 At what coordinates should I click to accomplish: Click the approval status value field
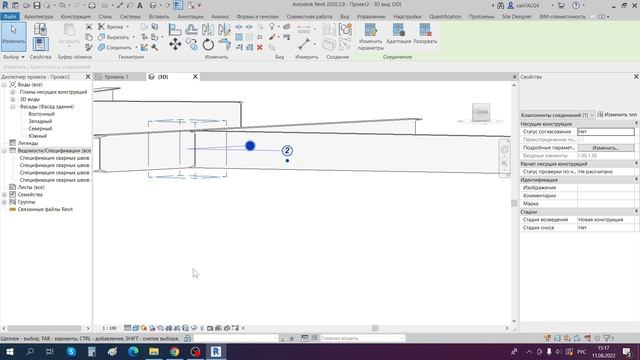[606, 131]
